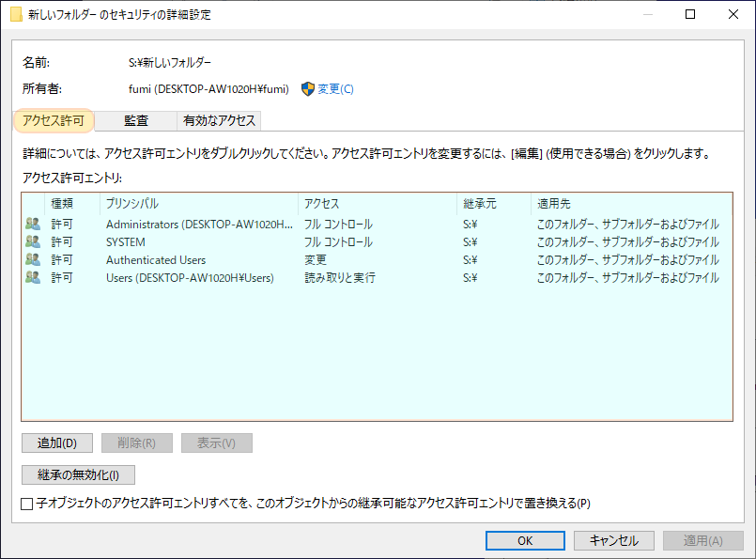Maximize the security settings window
Screen dimensions: 756x559
pyautogui.click(x=690, y=14)
